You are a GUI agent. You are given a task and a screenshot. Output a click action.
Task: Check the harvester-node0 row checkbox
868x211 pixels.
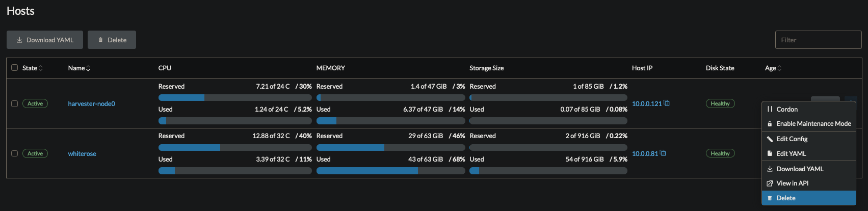[14, 103]
